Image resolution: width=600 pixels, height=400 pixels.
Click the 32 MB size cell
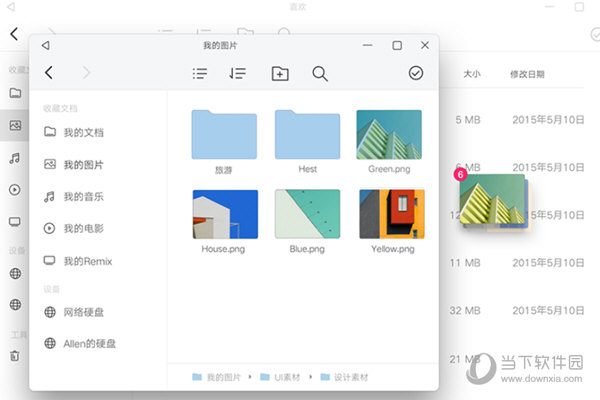465,310
